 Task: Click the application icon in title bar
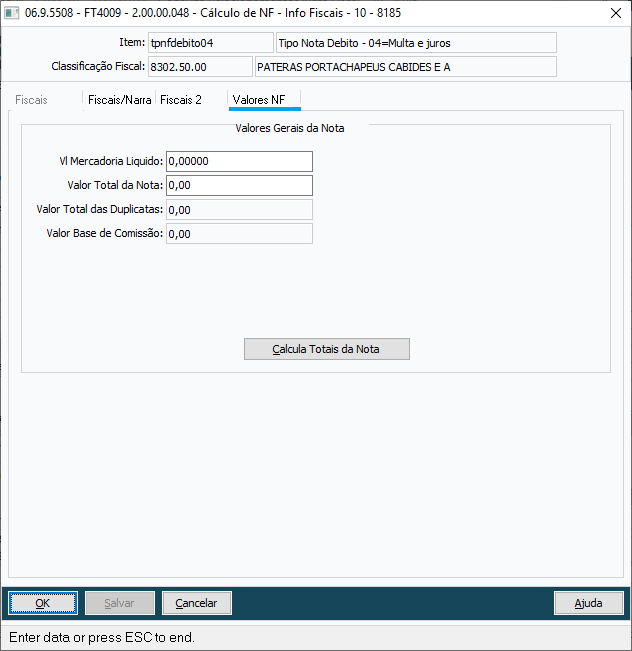pyautogui.click(x=12, y=13)
